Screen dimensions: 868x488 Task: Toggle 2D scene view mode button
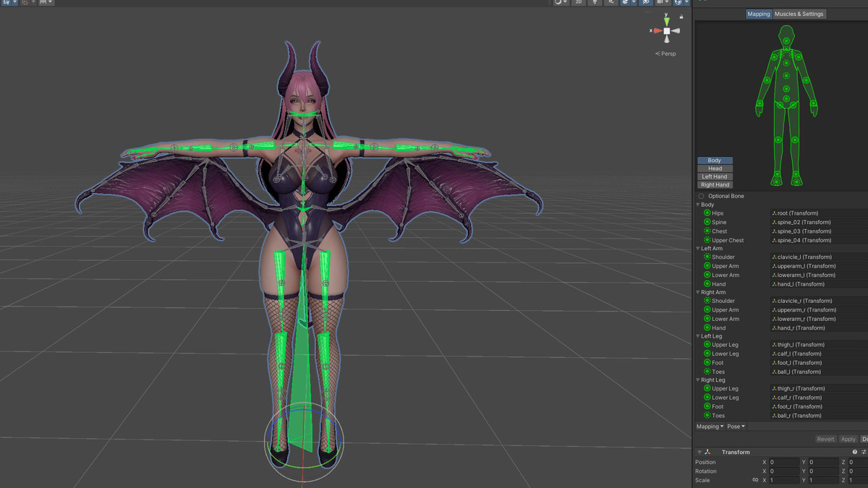(579, 3)
